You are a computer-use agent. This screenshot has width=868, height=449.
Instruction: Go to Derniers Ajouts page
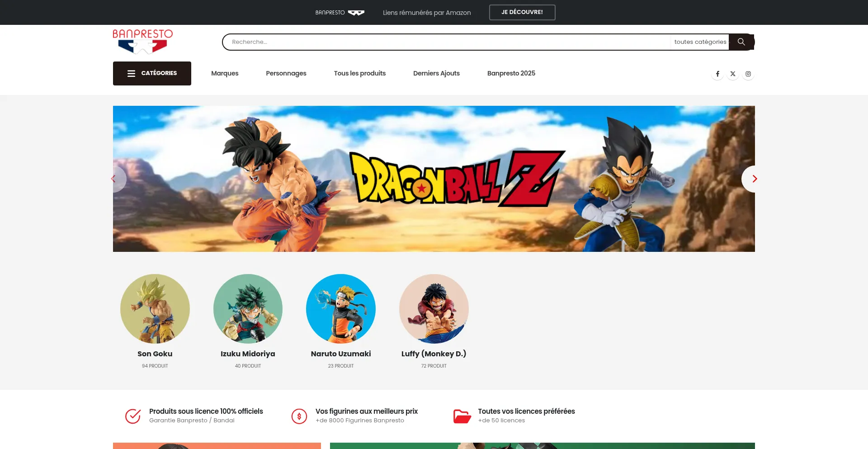(x=436, y=73)
